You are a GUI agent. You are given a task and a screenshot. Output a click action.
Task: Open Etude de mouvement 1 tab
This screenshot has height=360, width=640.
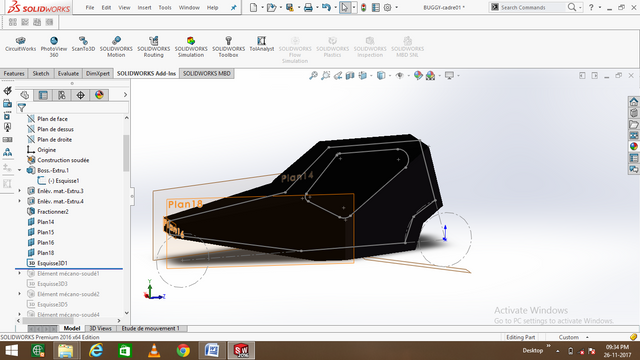(x=150, y=328)
